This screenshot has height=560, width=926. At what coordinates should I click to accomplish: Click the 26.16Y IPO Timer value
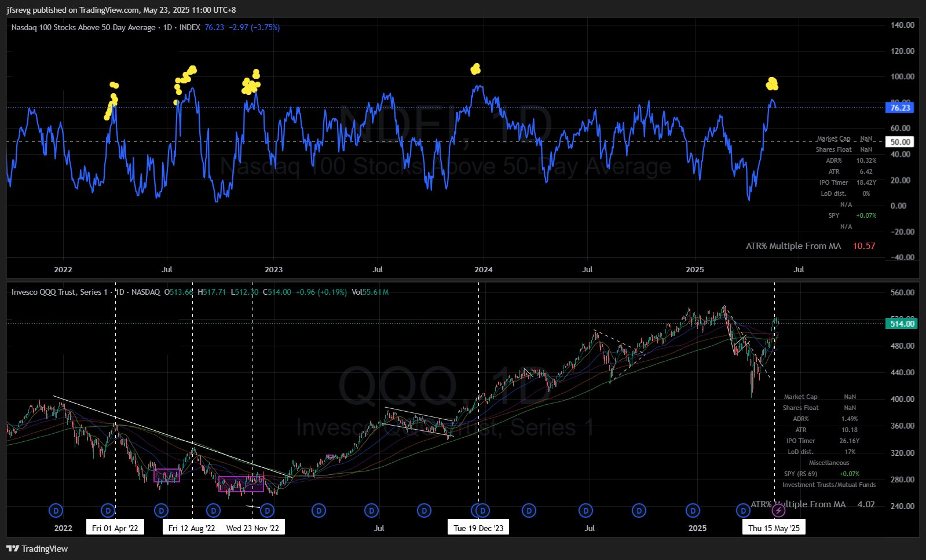(850, 441)
